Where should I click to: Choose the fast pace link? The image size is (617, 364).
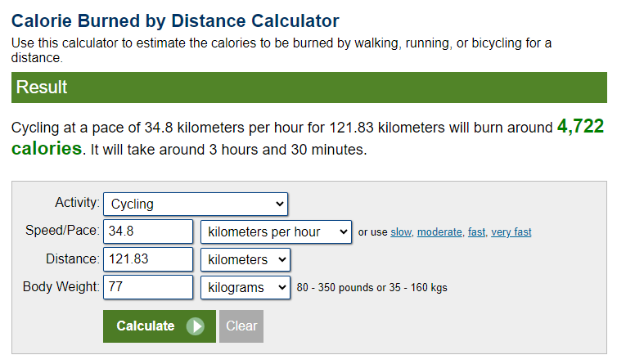[x=476, y=232]
